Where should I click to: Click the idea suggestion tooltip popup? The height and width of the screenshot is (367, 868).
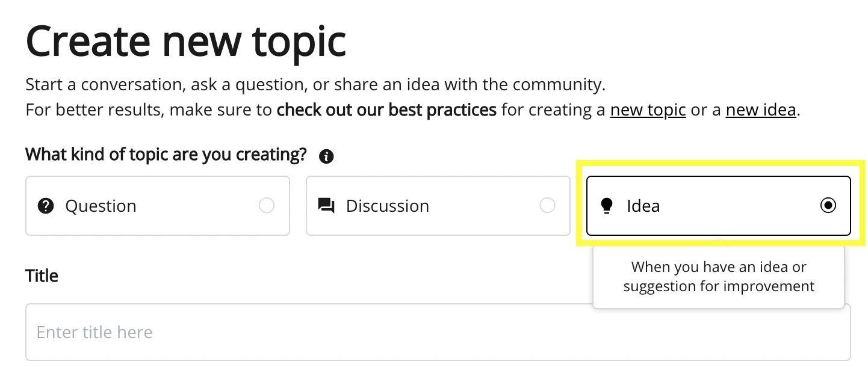tap(719, 277)
